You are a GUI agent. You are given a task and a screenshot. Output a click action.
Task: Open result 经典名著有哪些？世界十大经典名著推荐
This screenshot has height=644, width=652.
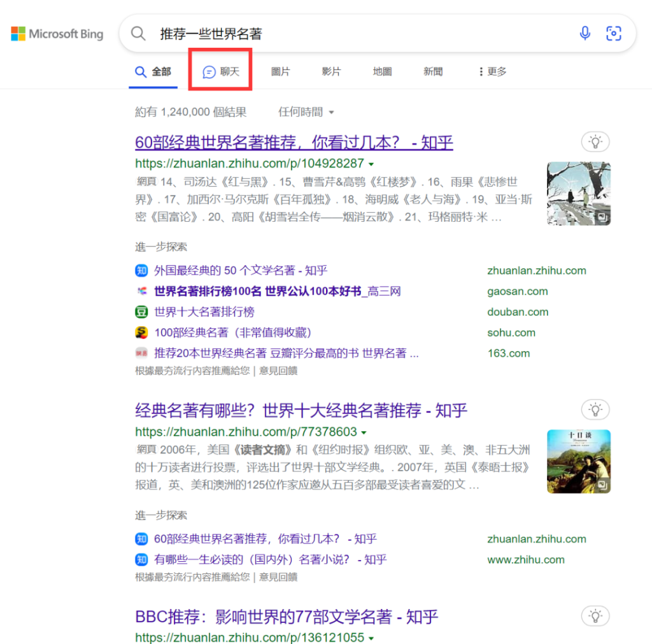[301, 411]
